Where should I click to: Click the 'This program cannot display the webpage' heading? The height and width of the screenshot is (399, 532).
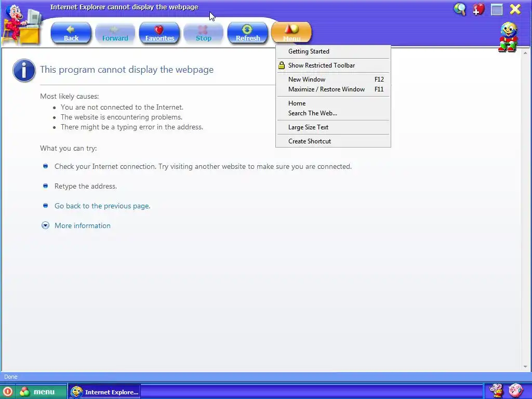[x=127, y=70]
